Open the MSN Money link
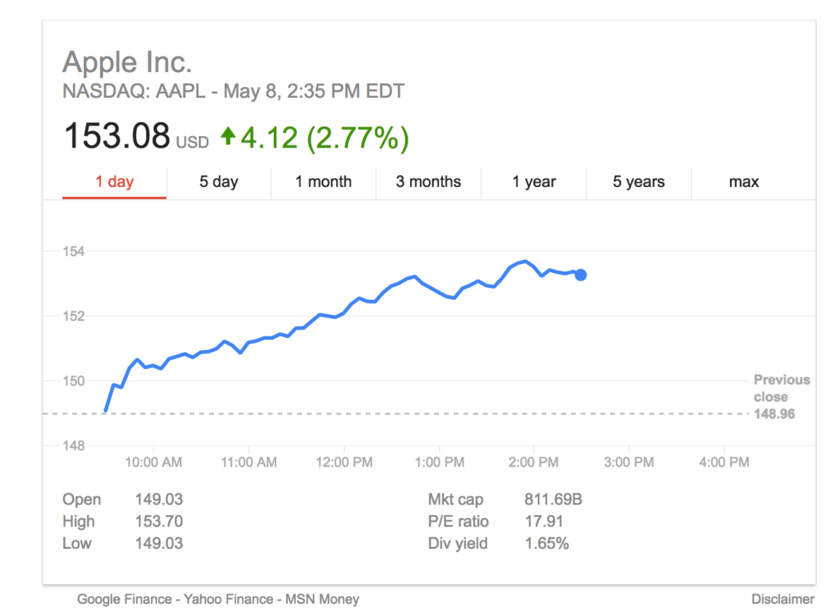This screenshot has width=840, height=616. [x=322, y=600]
